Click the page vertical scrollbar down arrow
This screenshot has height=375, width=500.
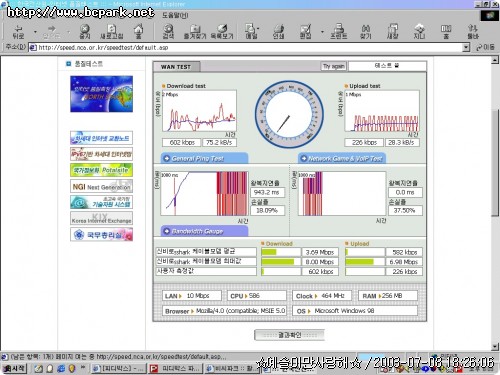(x=495, y=347)
